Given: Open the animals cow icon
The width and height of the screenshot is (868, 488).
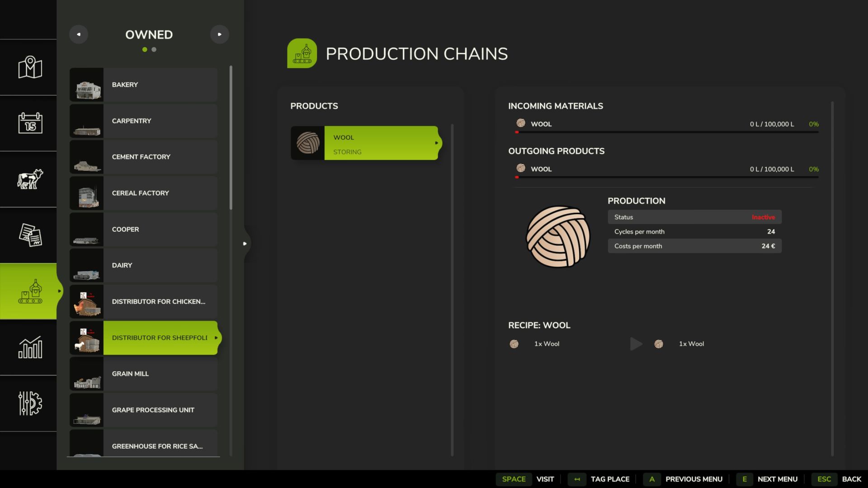Looking at the screenshot, I should 30,179.
